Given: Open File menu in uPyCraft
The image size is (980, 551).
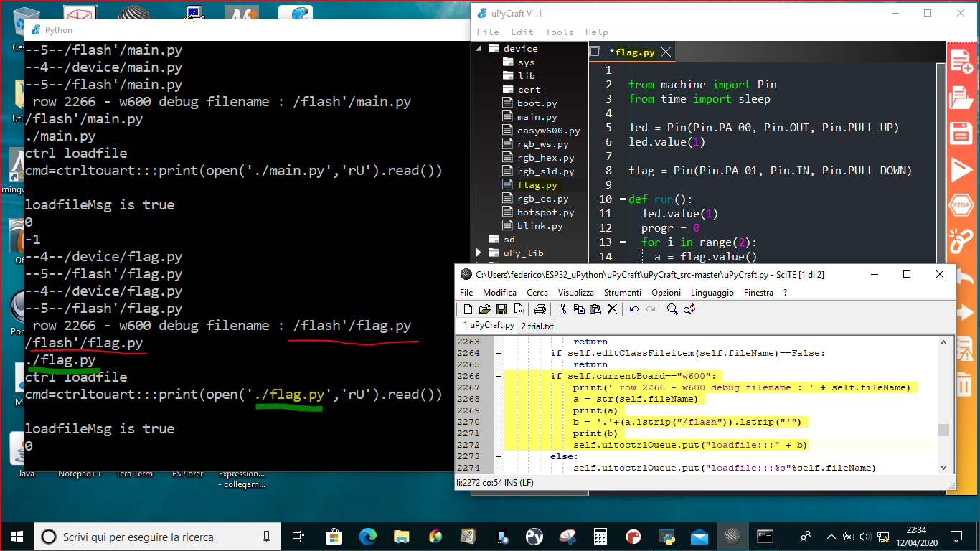Looking at the screenshot, I should click(x=488, y=32).
